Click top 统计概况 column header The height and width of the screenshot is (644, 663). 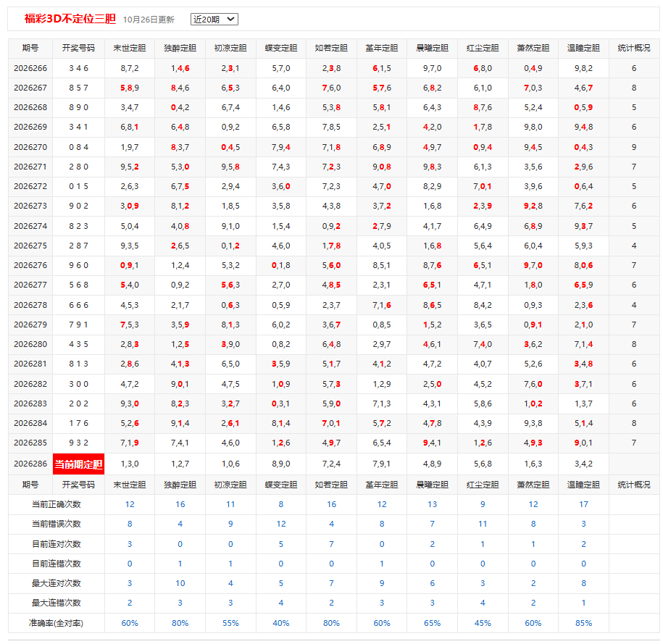tap(634, 49)
